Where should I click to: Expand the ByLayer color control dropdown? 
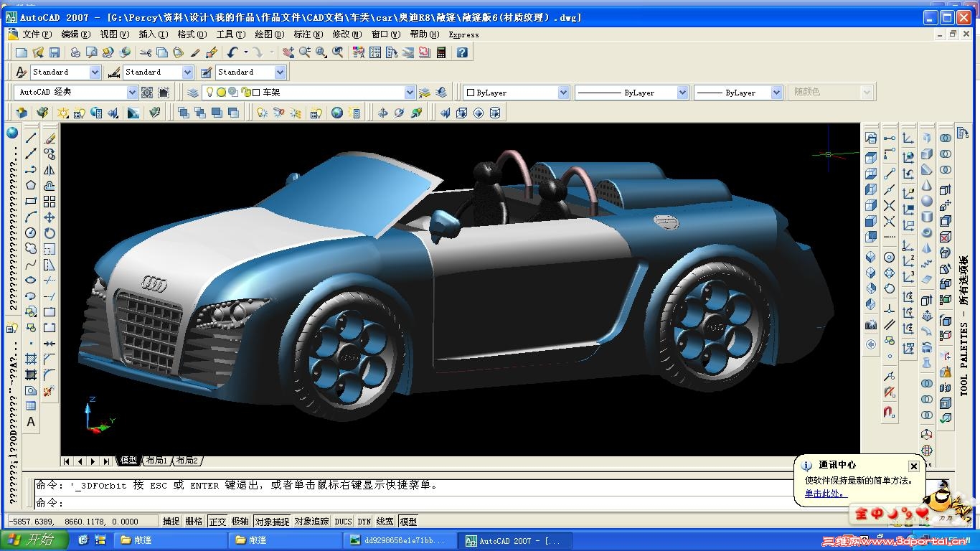[563, 93]
